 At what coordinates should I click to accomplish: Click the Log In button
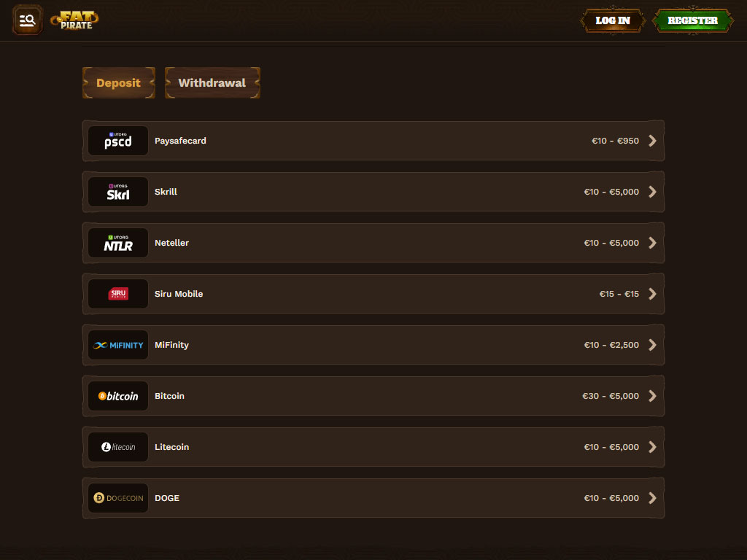tap(613, 20)
